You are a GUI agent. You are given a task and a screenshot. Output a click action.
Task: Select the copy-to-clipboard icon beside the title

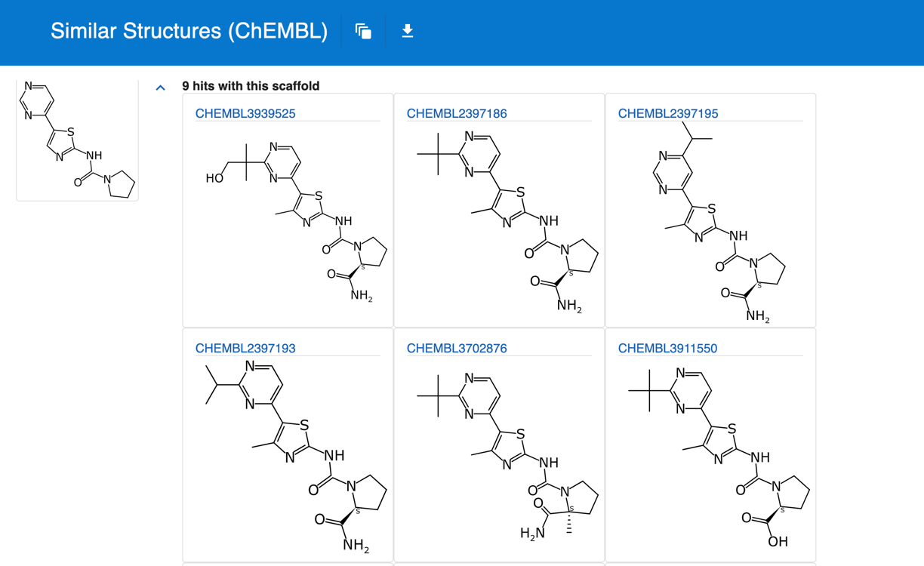coord(362,31)
